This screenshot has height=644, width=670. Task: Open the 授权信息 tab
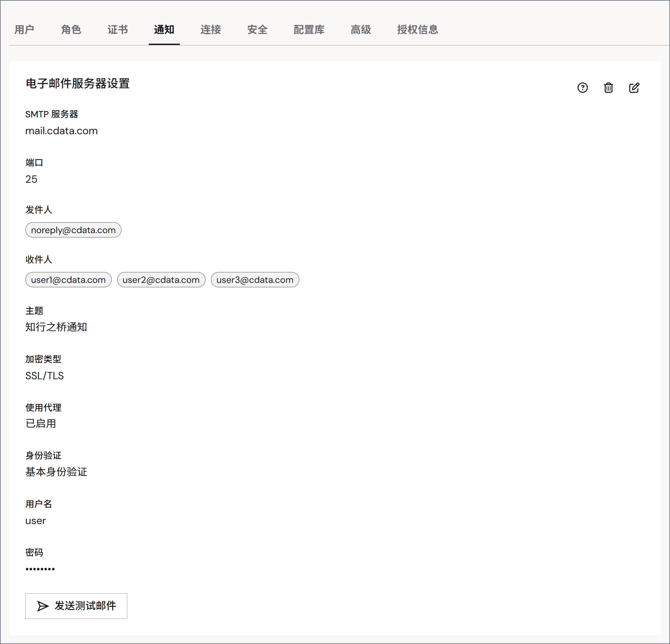417,30
